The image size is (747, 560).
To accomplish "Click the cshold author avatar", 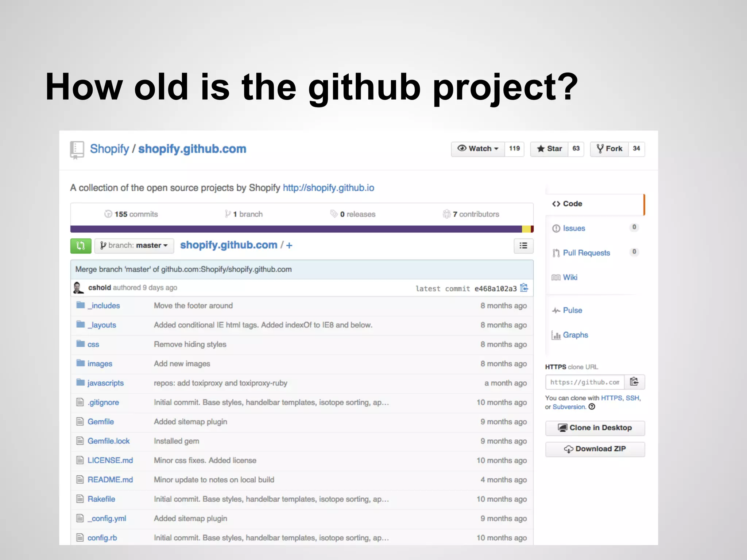I will (78, 287).
